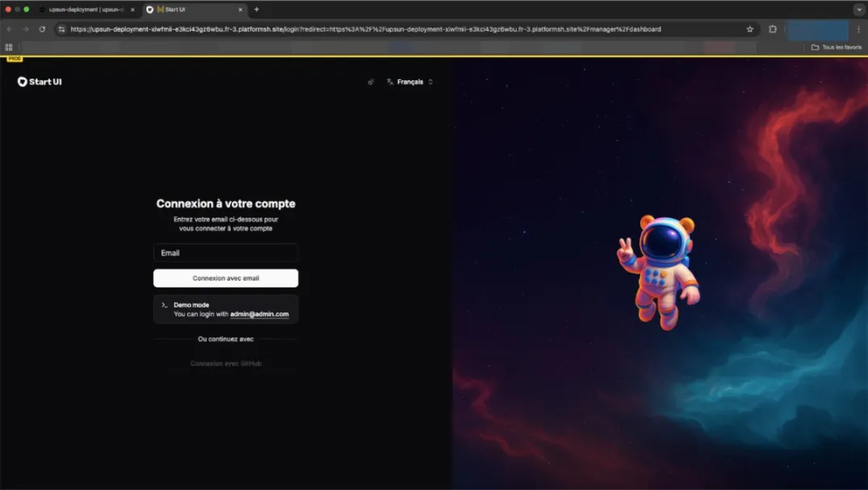Click the site info icon in address bar
The height and width of the screenshot is (490, 868).
pyautogui.click(x=60, y=28)
